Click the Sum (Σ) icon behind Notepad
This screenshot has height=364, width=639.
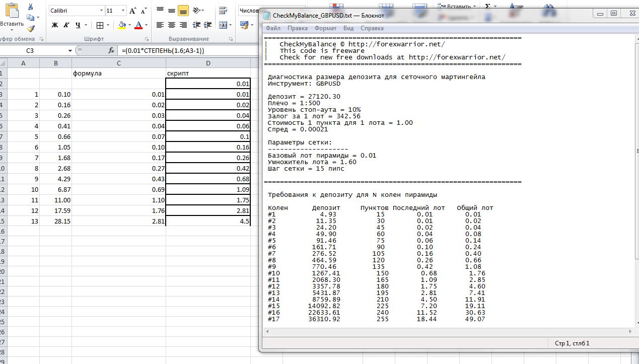tap(487, 6)
